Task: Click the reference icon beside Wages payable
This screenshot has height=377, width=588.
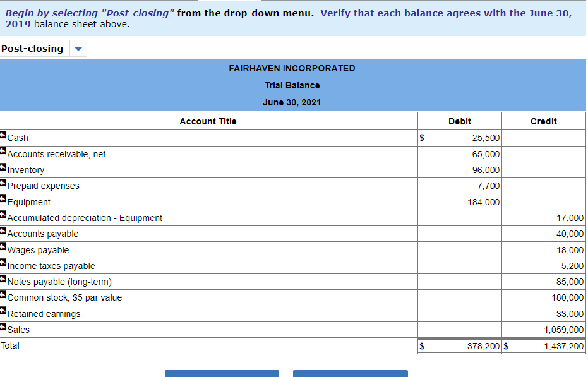Action: click(x=4, y=247)
